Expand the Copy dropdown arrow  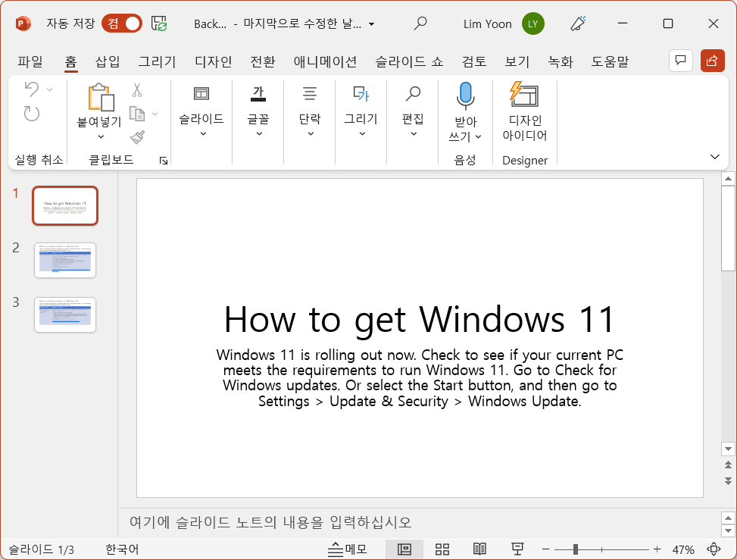click(155, 114)
